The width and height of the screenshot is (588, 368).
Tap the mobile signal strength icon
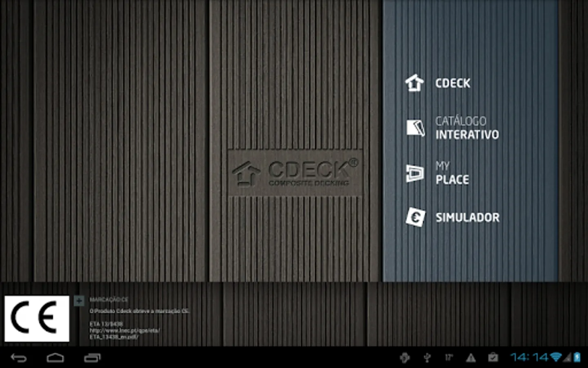coord(567,358)
